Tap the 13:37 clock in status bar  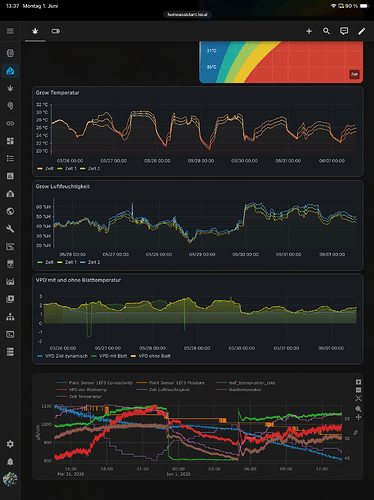click(x=13, y=6)
